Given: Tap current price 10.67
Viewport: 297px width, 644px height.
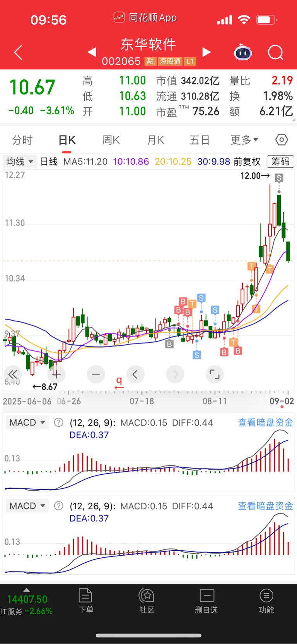Looking at the screenshot, I should (32, 88).
